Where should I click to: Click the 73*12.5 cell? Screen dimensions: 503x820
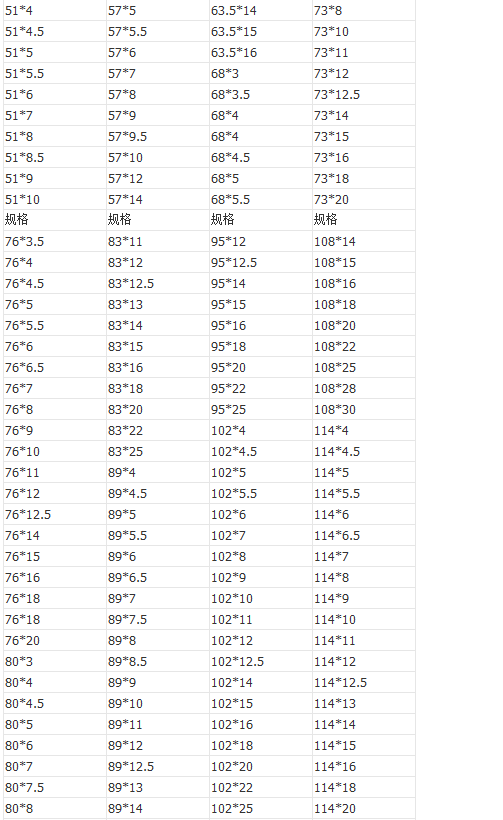tap(364, 95)
